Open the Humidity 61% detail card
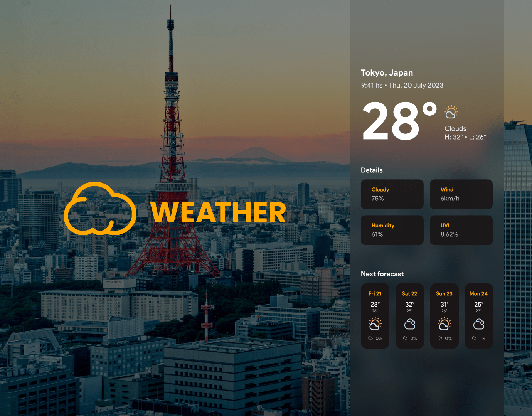 tap(392, 230)
